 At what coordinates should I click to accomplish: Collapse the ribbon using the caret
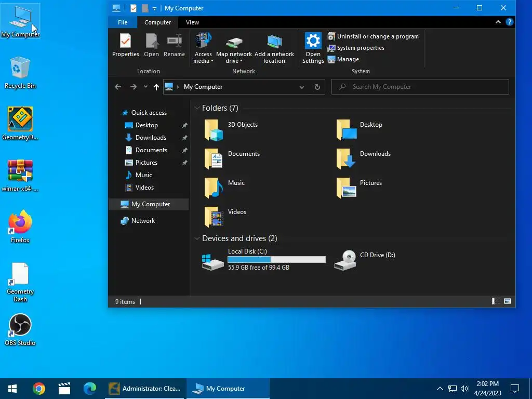(x=498, y=22)
